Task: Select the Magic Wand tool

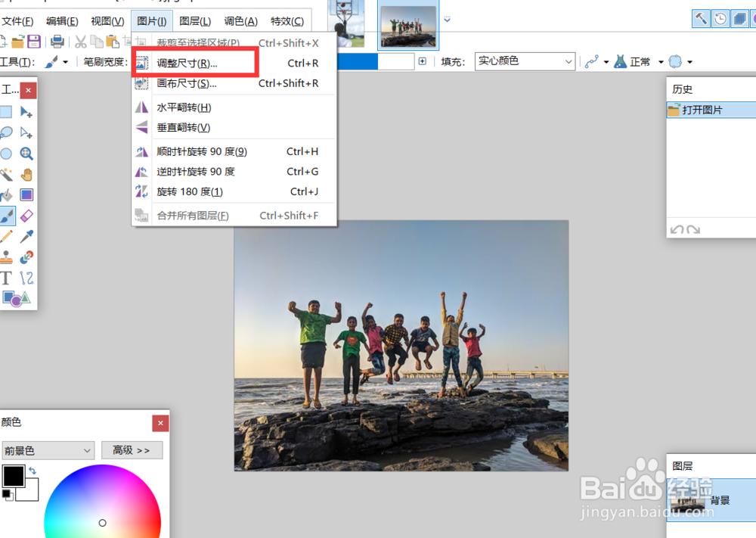Action: pos(6,174)
